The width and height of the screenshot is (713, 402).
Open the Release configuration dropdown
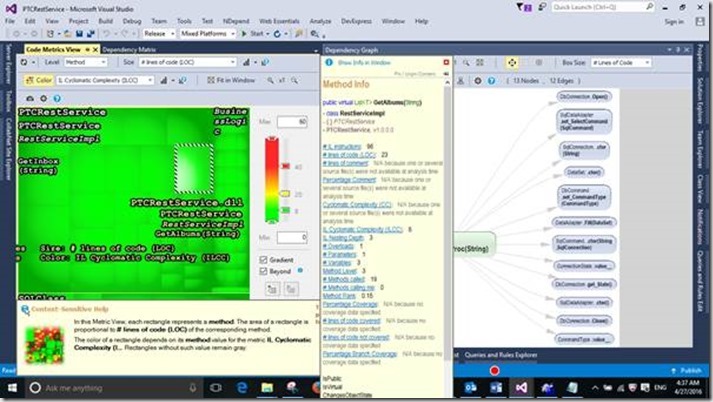coord(159,34)
